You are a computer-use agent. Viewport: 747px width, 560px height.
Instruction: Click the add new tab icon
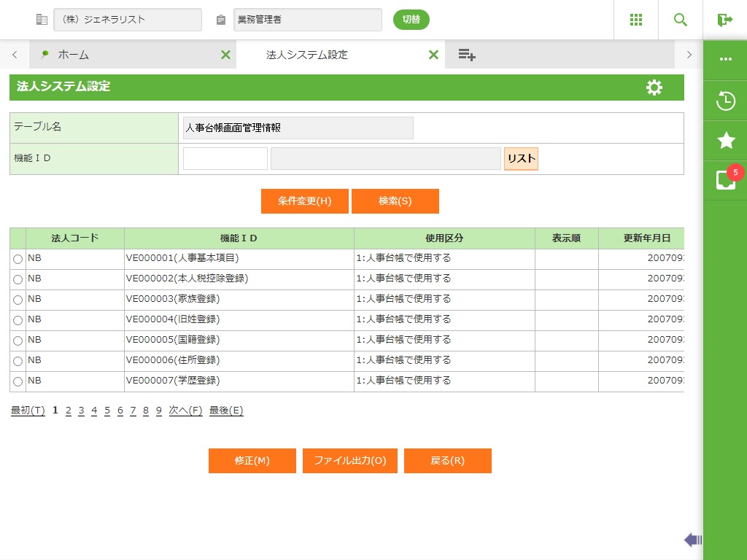click(467, 55)
